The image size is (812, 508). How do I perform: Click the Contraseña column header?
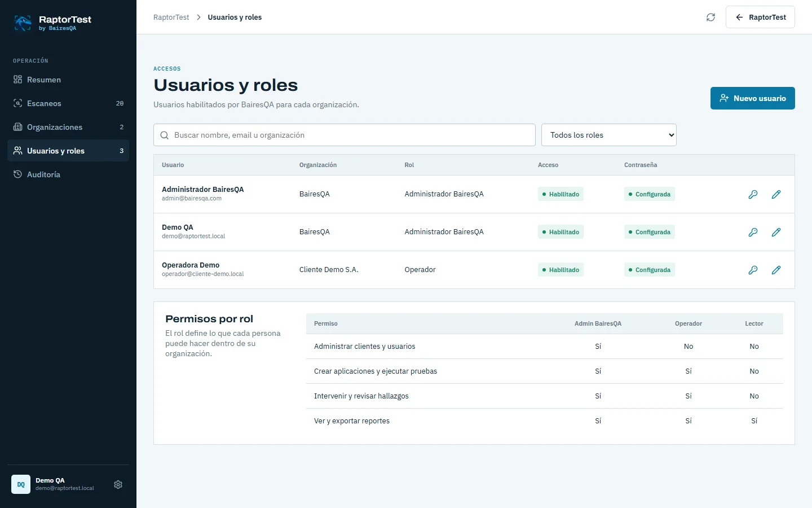click(641, 165)
